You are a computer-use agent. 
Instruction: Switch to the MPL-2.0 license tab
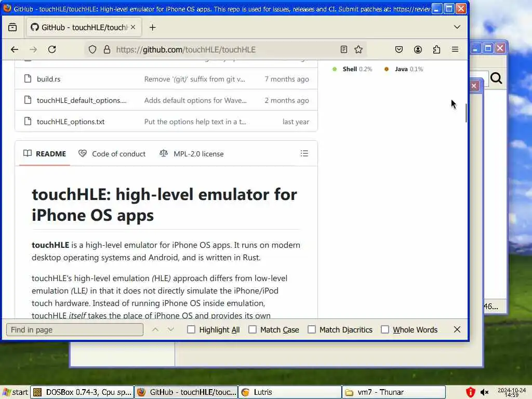192,154
